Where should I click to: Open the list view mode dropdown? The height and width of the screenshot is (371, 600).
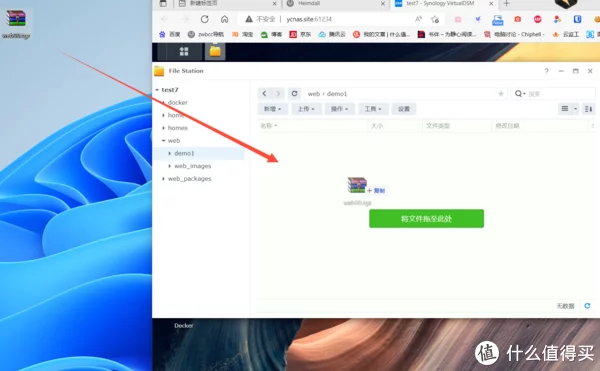[x=575, y=109]
